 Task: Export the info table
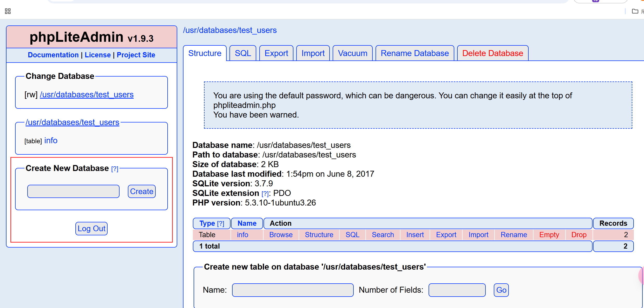pyautogui.click(x=446, y=235)
